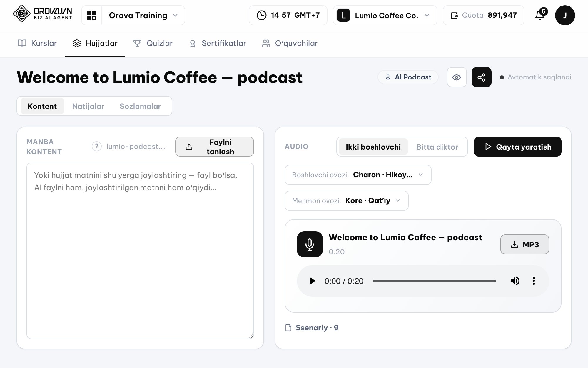The width and height of the screenshot is (588, 368).
Task: Open the Boshlovchi ovozi voice dropdown
Action: pyautogui.click(x=358, y=175)
